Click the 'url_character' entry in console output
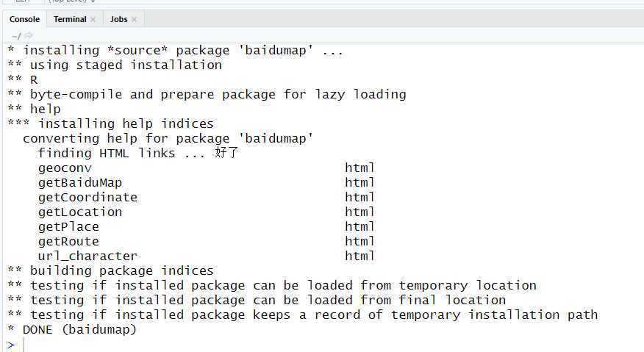This screenshot has width=644, height=352. tap(87, 256)
